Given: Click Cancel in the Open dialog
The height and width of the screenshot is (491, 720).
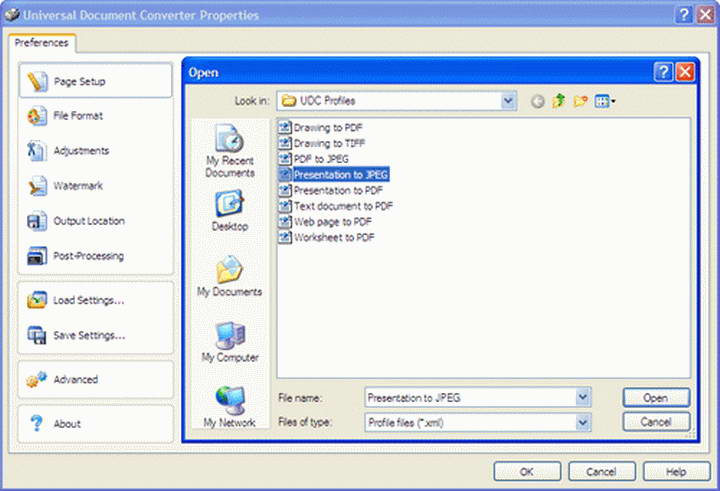Looking at the screenshot, I should pyautogui.click(x=656, y=422).
